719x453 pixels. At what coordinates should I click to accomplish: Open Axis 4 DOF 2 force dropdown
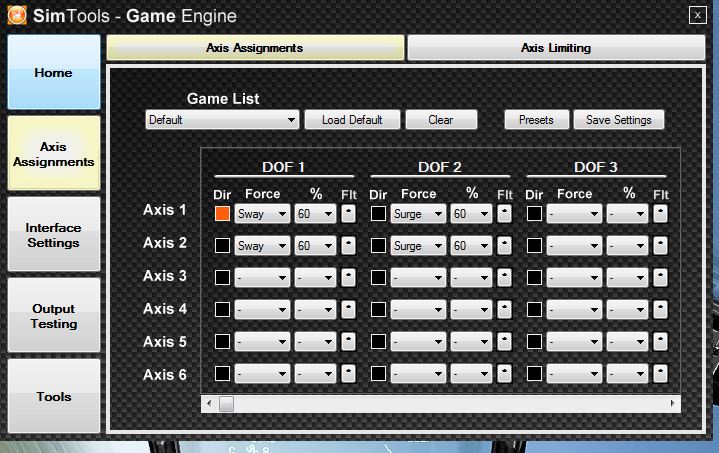(x=418, y=309)
